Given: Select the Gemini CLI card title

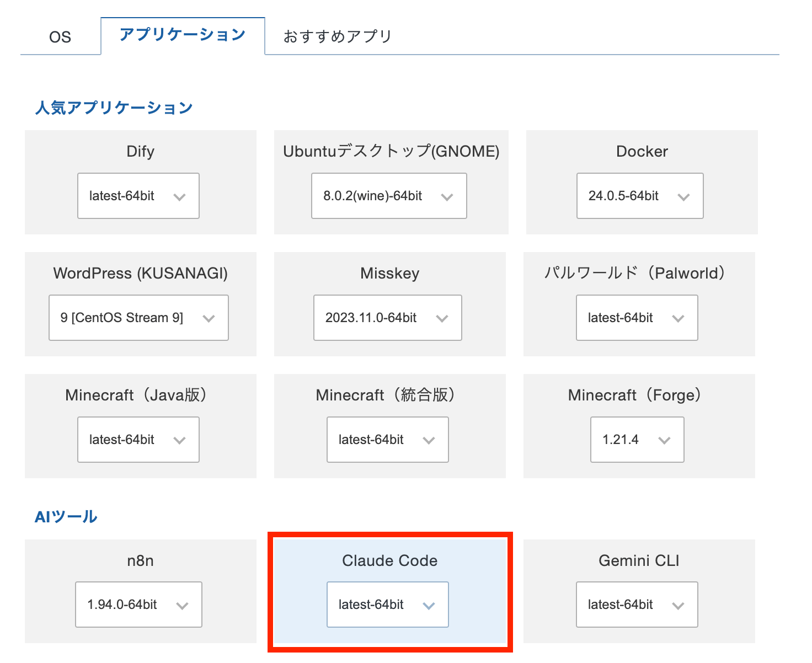Looking at the screenshot, I should coord(639,560).
